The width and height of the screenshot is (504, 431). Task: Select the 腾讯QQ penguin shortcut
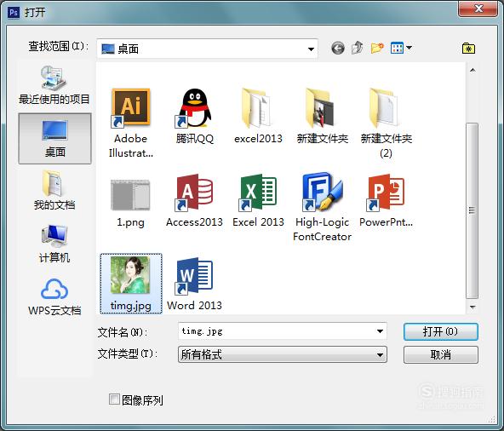[194, 107]
